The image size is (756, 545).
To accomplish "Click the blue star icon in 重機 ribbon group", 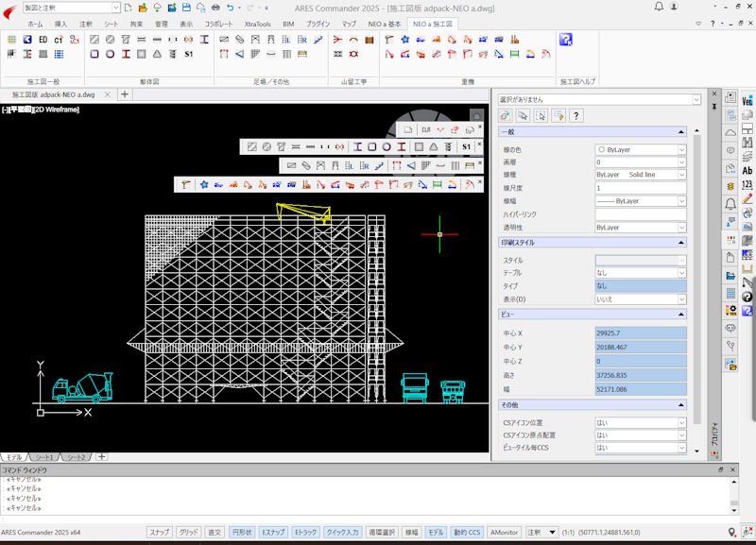I will coord(404,40).
